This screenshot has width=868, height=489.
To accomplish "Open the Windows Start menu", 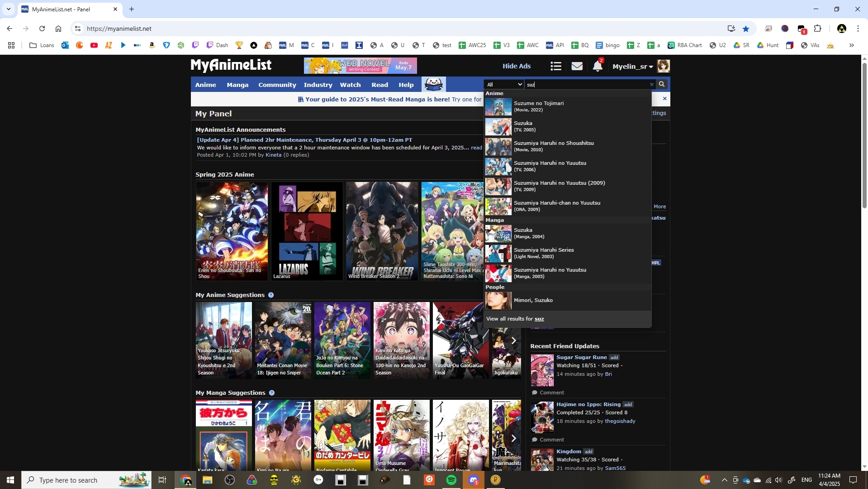I will point(10,480).
